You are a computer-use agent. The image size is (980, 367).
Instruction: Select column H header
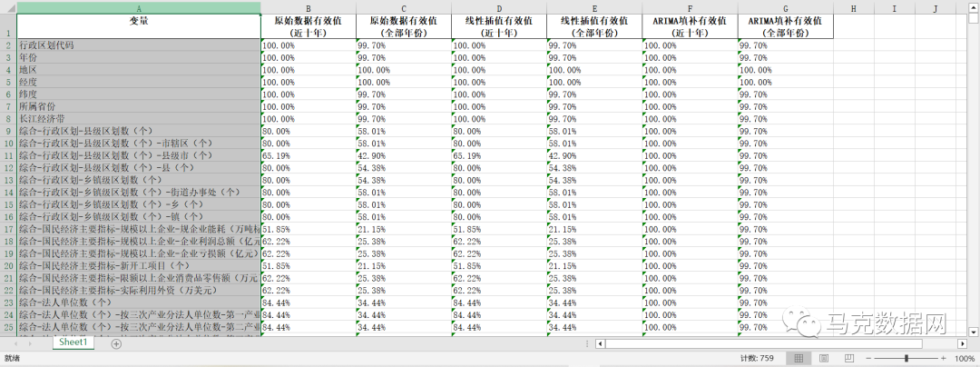853,7
